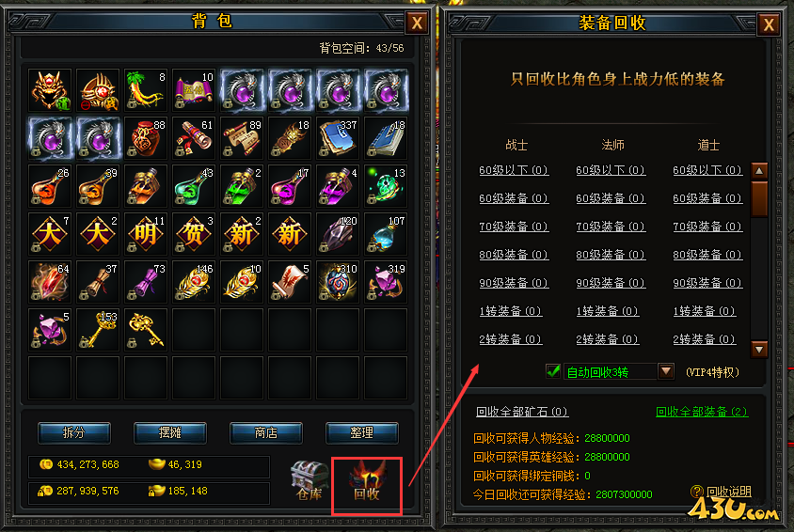The width and height of the screenshot is (794, 532).
Task: Click the 拆分 split button
Action: [74, 433]
